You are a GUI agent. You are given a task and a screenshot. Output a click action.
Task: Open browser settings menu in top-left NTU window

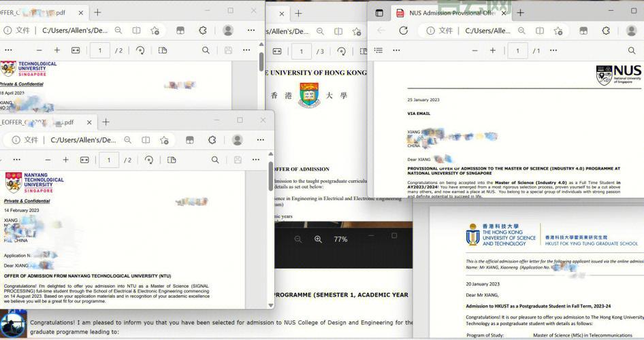[252, 31]
